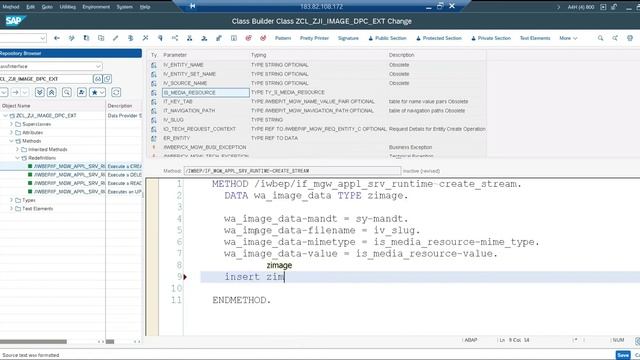This screenshot has height=360, width=640.
Task: Click the SAP logo
Action: 15,21
